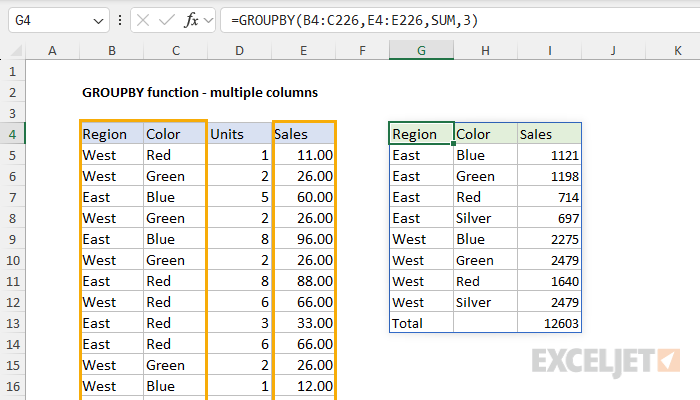Viewport: 700px width, 400px height.
Task: Click the formula bar options dots handle
Action: pos(120,20)
